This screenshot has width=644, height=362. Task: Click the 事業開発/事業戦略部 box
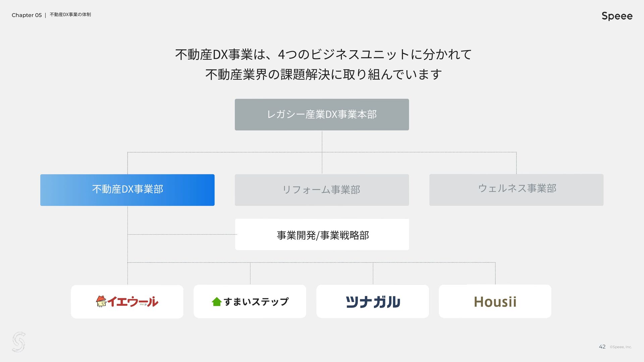click(322, 234)
